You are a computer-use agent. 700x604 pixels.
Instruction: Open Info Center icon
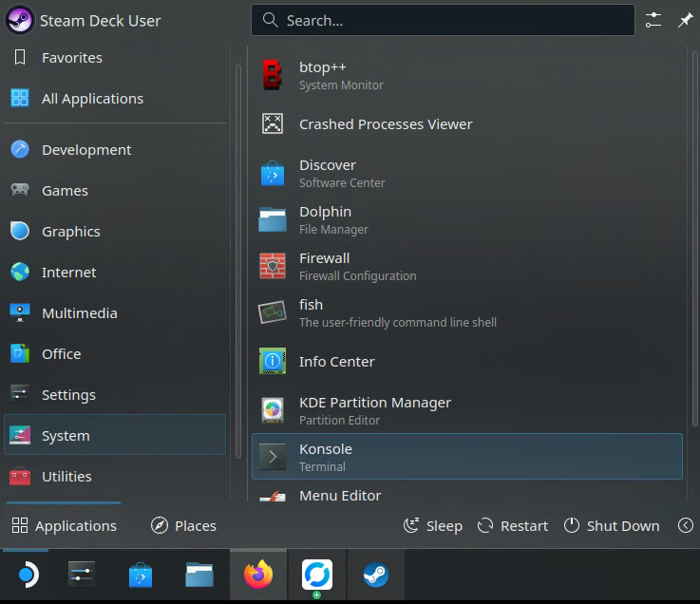coord(273,361)
